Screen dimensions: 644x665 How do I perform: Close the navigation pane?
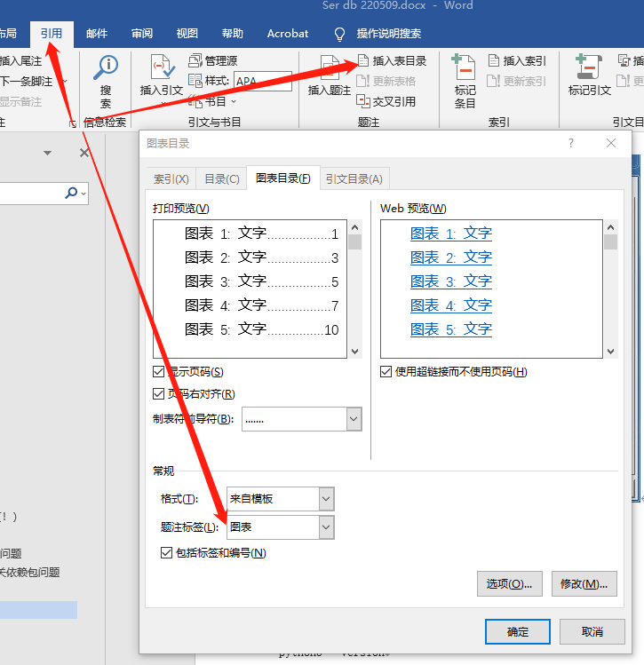[x=84, y=153]
